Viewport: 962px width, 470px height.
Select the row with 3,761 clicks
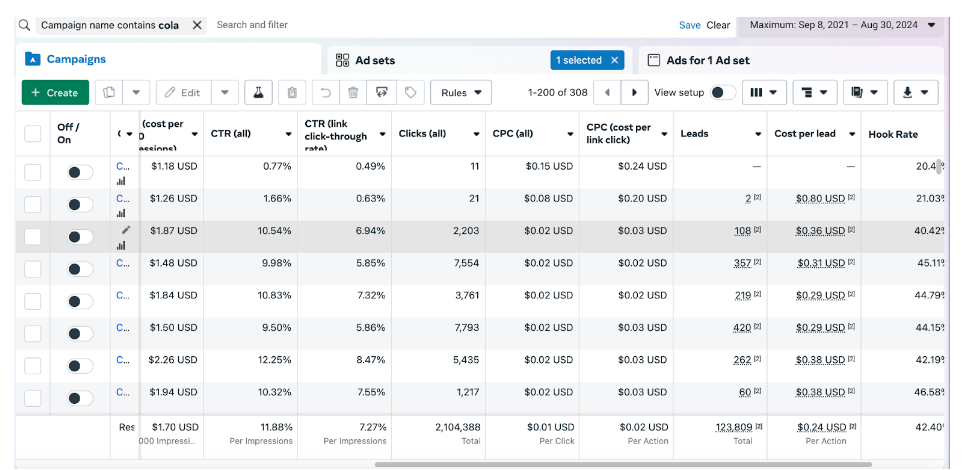click(33, 301)
